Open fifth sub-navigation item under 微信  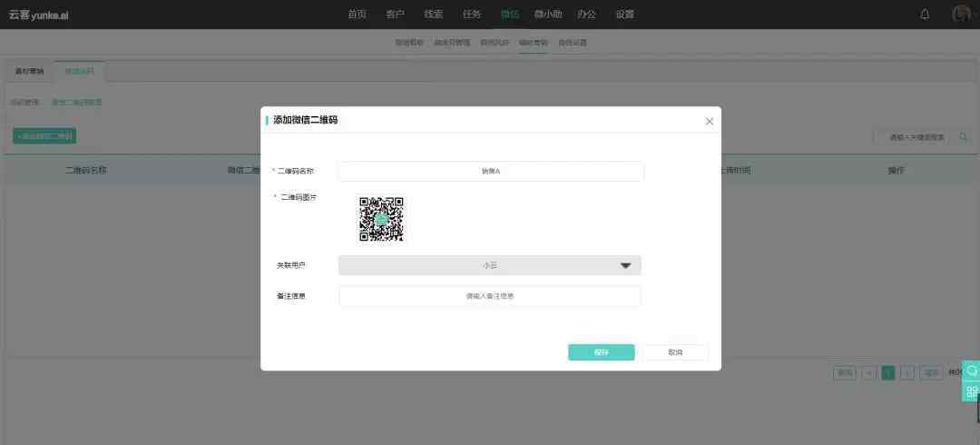coord(573,43)
